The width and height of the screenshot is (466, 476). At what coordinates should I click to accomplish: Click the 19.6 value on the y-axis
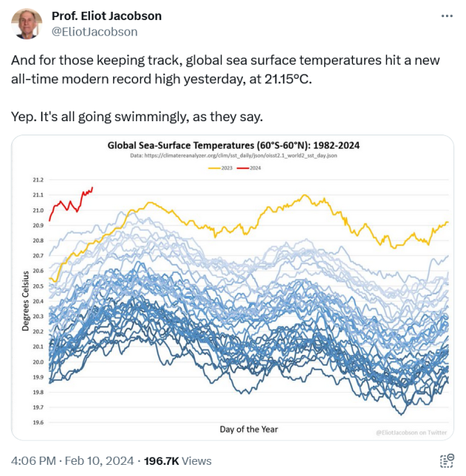[x=38, y=422]
